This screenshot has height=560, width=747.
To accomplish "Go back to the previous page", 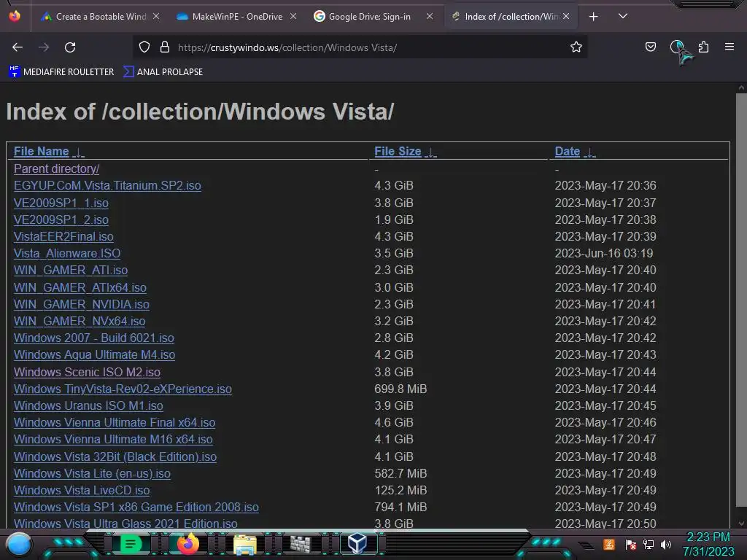I will coord(18,47).
